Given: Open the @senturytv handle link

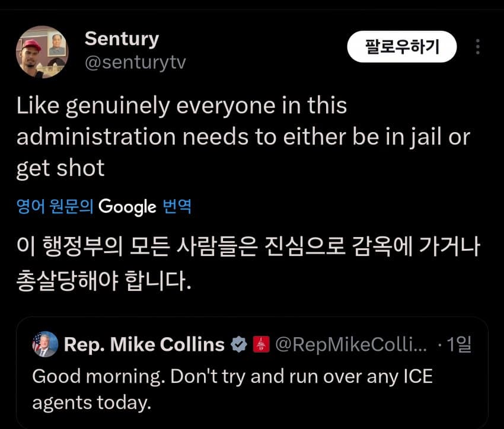Looking at the screenshot, I should pos(135,63).
